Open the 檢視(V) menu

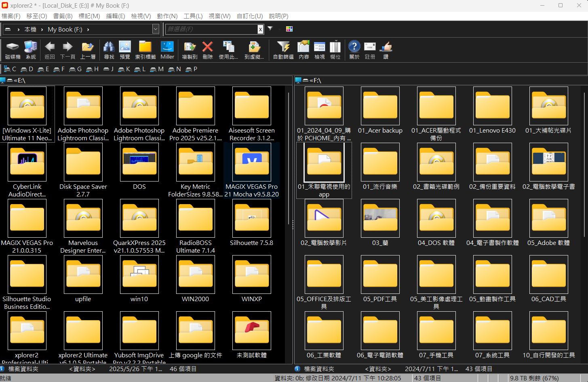coord(141,16)
